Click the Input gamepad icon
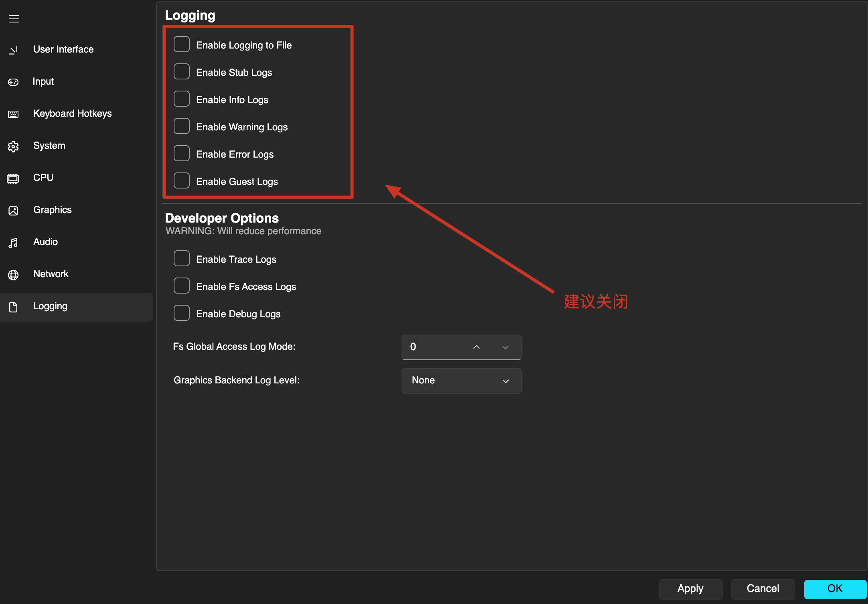Viewport: 868px width, 604px height. click(x=13, y=82)
